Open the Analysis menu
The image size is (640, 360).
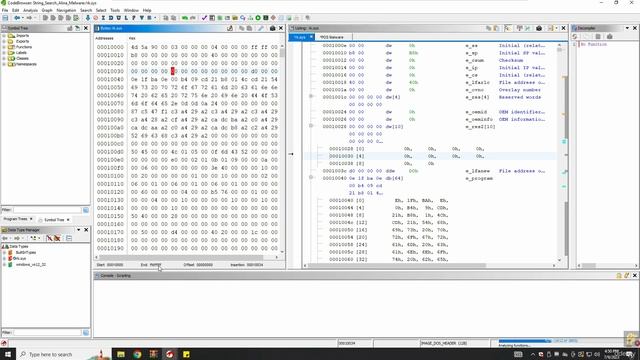click(30, 10)
